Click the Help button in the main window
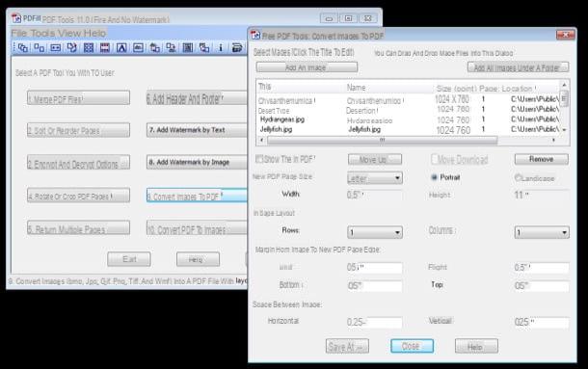Screen dimensions: 588x369 point(198,259)
